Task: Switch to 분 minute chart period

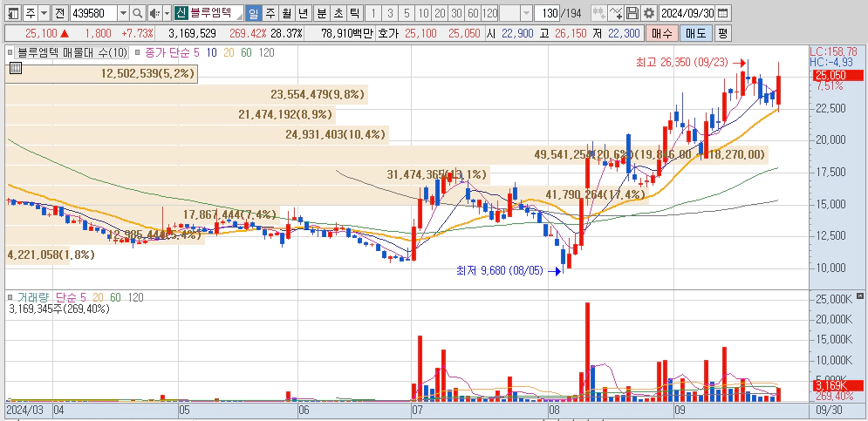Action: pyautogui.click(x=322, y=13)
